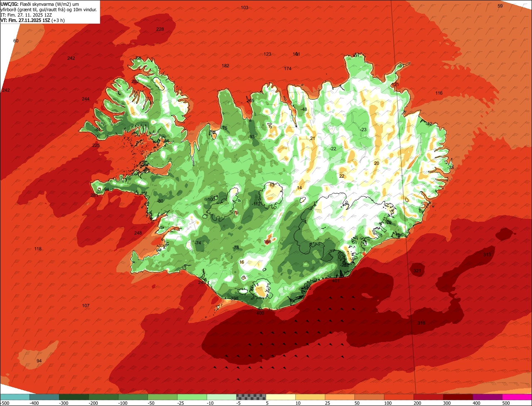This screenshot has height=406, width=532.
Task: Click the map value '-112'
Action: point(256,204)
